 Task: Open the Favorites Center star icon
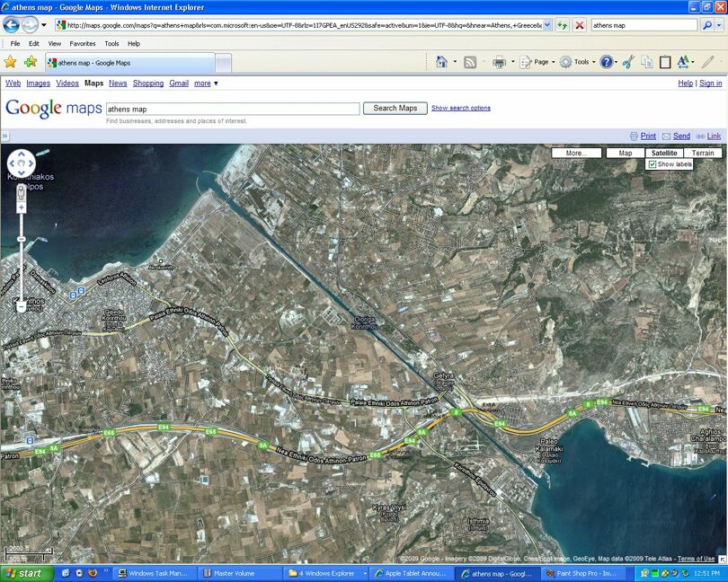tap(10, 62)
